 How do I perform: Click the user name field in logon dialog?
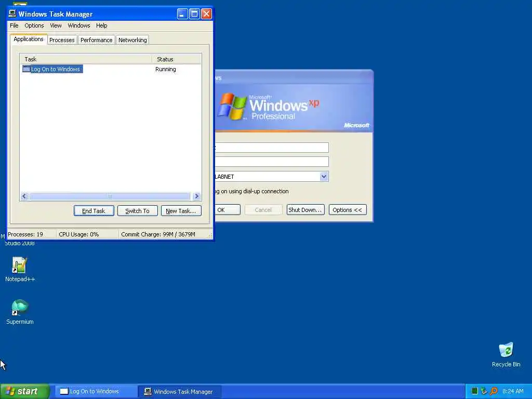272,148
